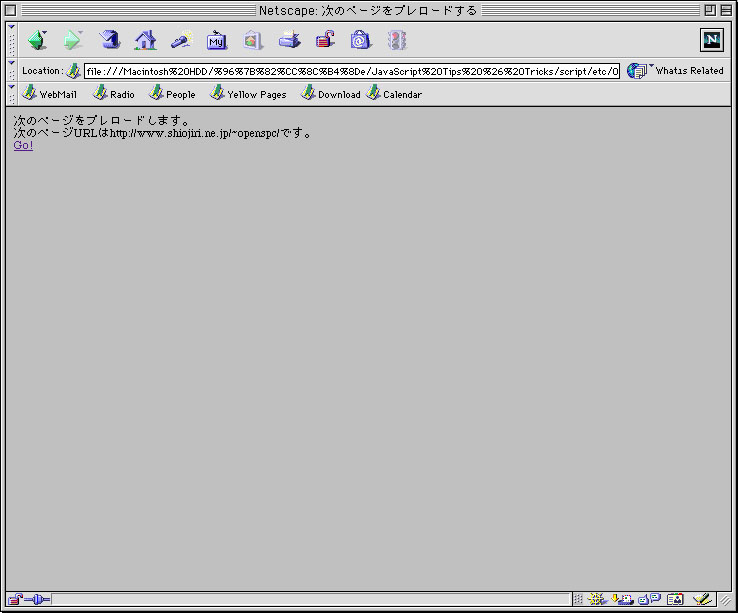This screenshot has height=613, width=738.
Task: Open People bookmark
Action: tap(172, 94)
